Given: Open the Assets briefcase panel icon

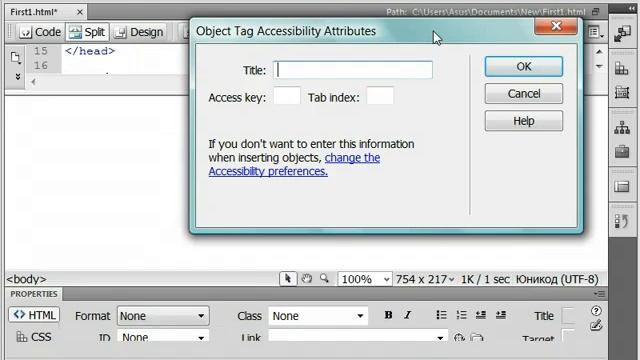Looking at the screenshot, I should 622,151.
